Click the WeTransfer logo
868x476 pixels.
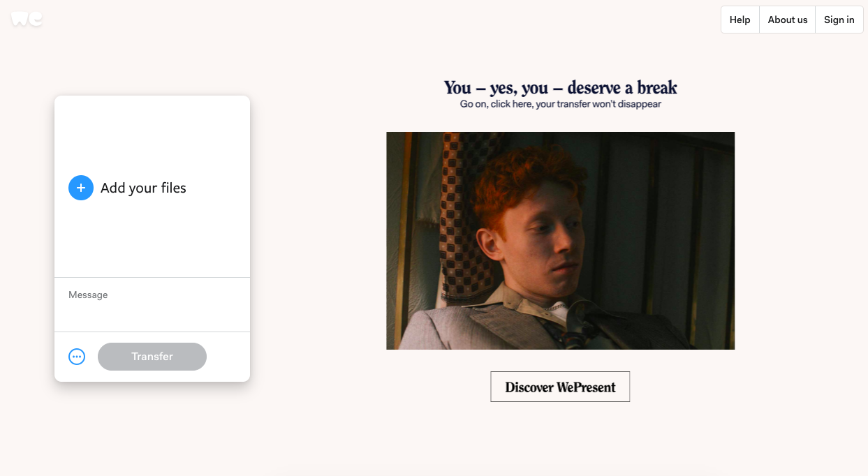[x=27, y=18]
